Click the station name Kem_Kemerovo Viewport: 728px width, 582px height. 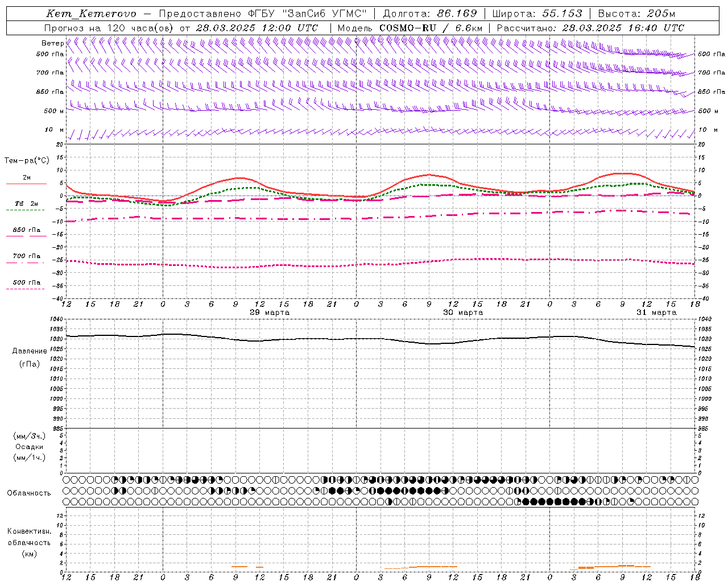point(91,14)
